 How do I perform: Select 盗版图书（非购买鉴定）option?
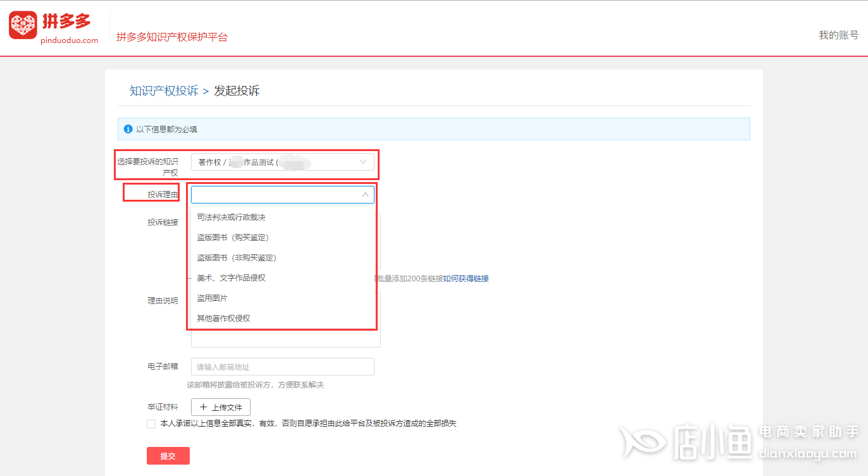282,258
